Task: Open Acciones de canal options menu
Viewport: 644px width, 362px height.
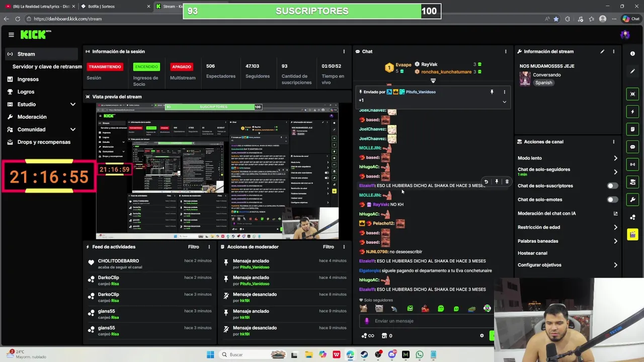Action: (x=613, y=142)
